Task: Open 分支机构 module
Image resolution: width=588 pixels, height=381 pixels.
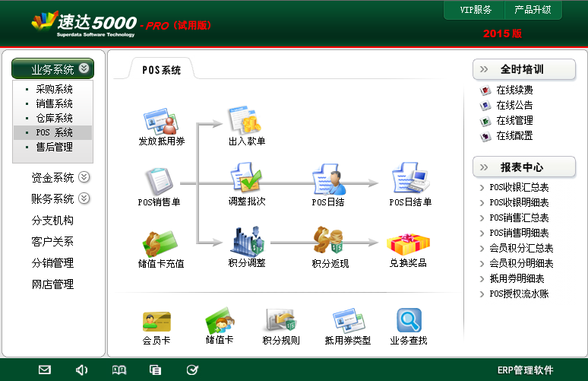Action: (x=52, y=221)
